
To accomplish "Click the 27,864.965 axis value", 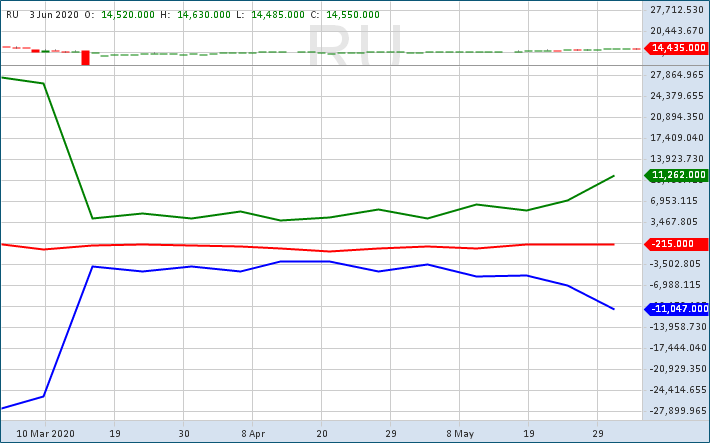I will (x=677, y=75).
